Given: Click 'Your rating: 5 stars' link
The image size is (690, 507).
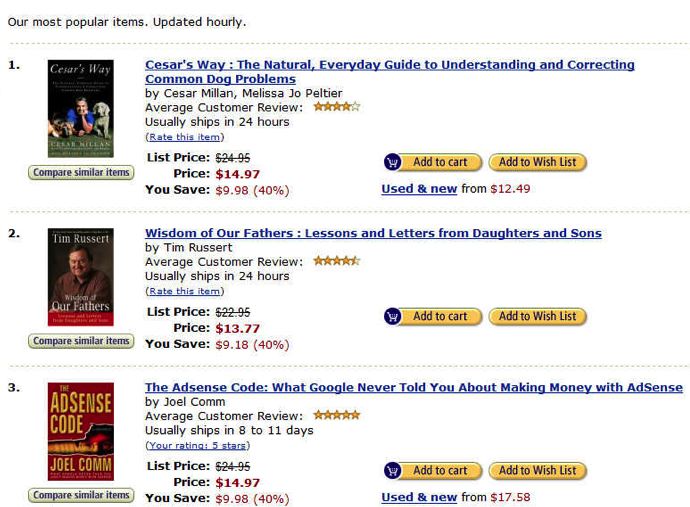Looking at the screenshot, I should tap(198, 445).
